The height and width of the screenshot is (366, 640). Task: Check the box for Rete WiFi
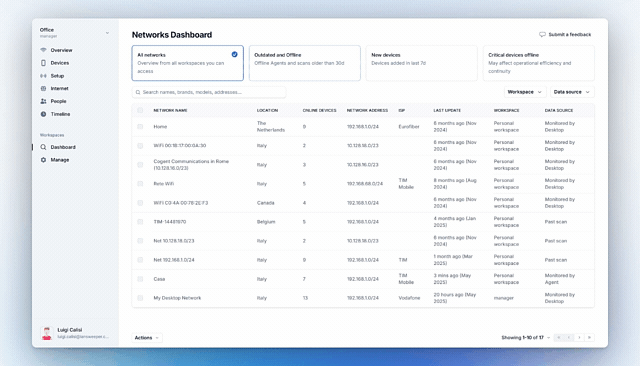click(140, 184)
